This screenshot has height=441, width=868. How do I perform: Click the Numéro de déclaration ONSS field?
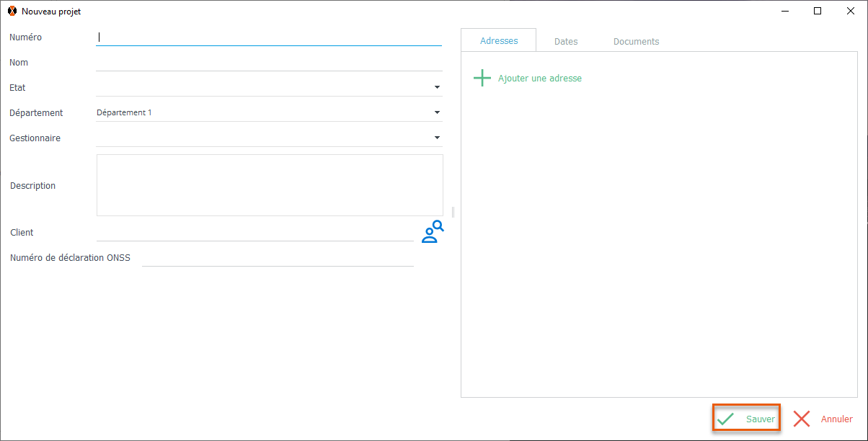pyautogui.click(x=278, y=258)
